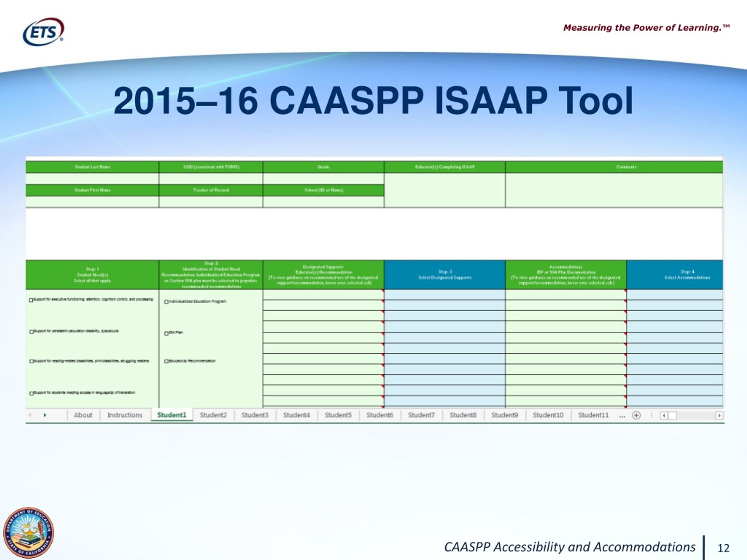Viewport: 747px width, 560px height.
Task: Click the next-sheet navigation arrow
Action: click(x=45, y=415)
